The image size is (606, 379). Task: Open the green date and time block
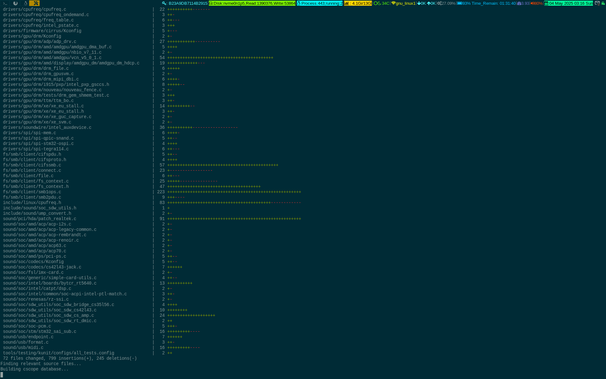(569, 3)
